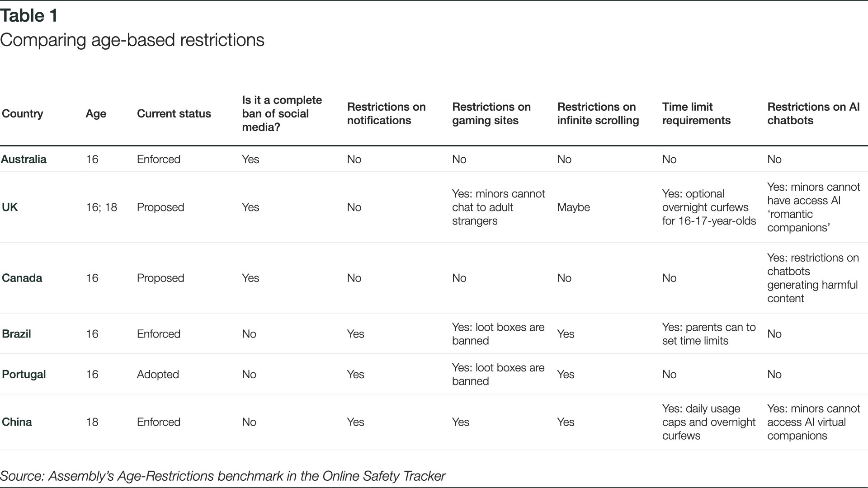The image size is (868, 488).
Task: Click the Current status column header
Action: click(x=174, y=113)
